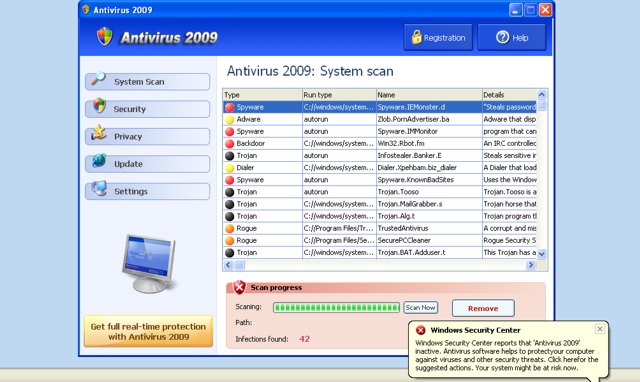The image size is (640, 382).
Task: Click the scroll down arrow of results list
Action: (542, 253)
